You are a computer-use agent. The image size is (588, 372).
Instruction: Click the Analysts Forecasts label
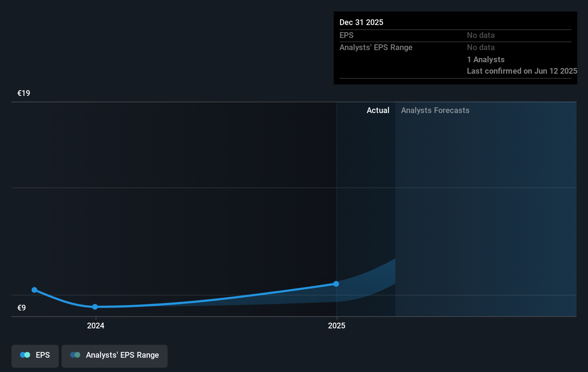coord(435,111)
